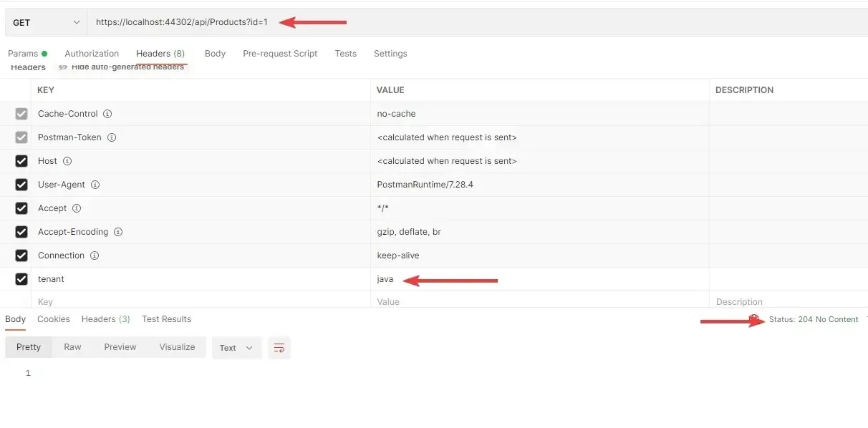Switch to the Authorization tab
The image size is (868, 428).
pyautogui.click(x=92, y=53)
